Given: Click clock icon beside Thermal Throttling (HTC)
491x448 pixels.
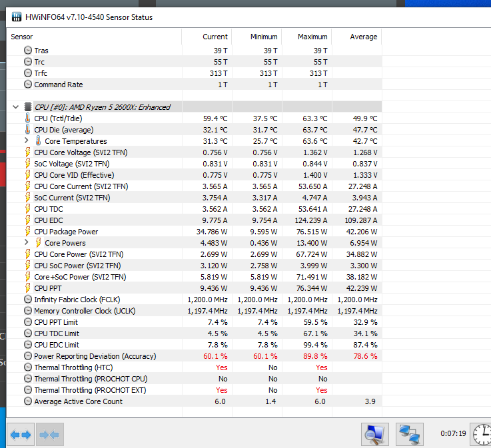Looking at the screenshot, I should [28, 367].
